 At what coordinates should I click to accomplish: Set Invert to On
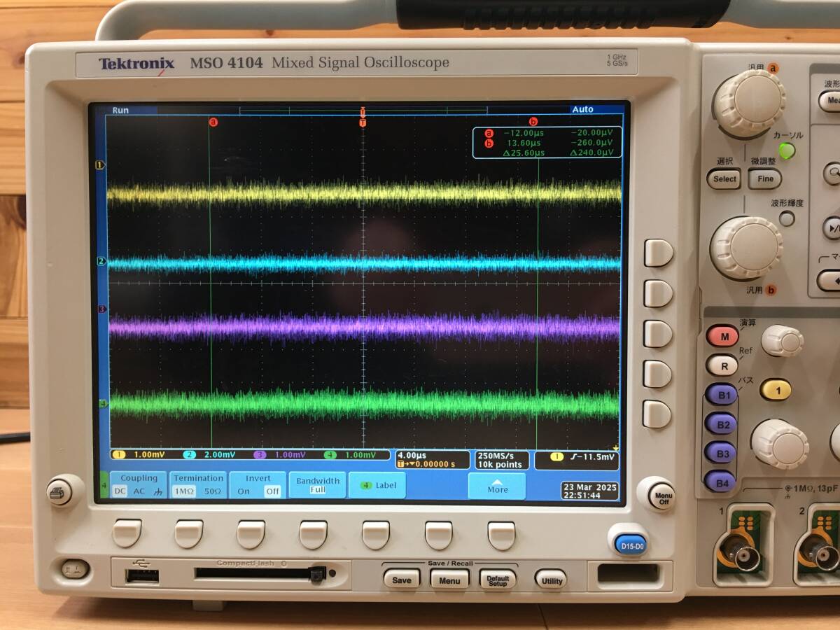tap(243, 491)
